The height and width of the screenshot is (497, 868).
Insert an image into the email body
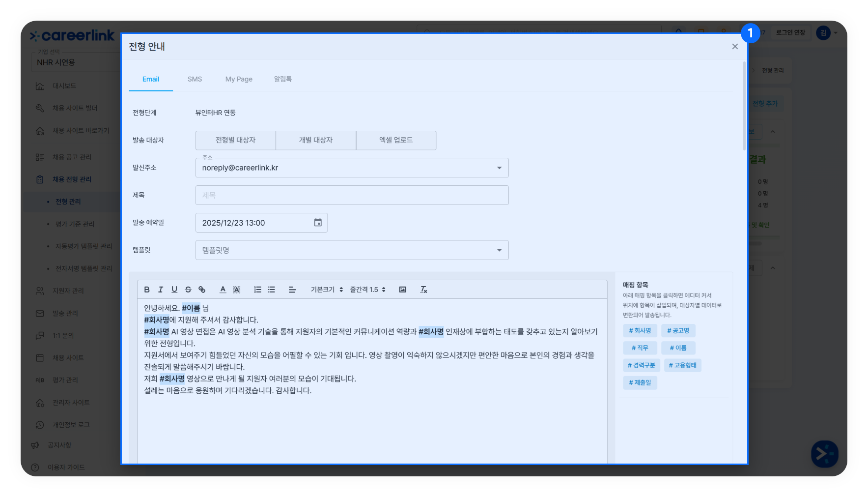point(403,290)
